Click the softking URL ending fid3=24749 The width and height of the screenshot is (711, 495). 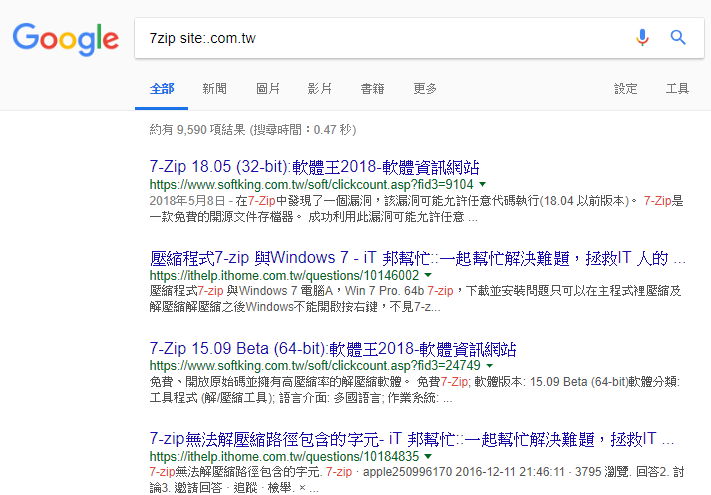tap(315, 366)
